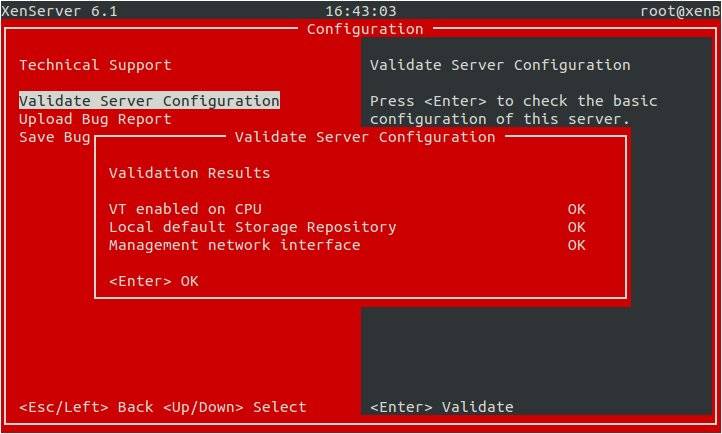
Task: Click the 'Press <Enter> to check' description
Action: coord(513,110)
